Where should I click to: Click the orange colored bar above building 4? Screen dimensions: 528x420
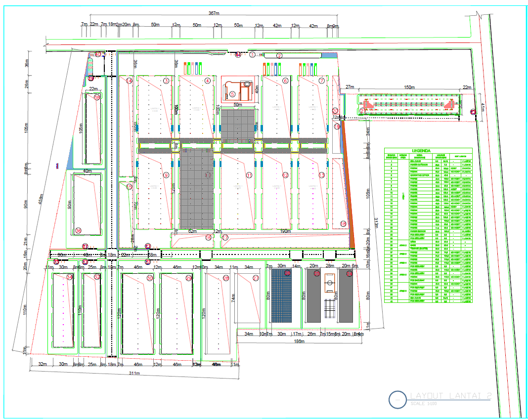[x=185, y=68]
